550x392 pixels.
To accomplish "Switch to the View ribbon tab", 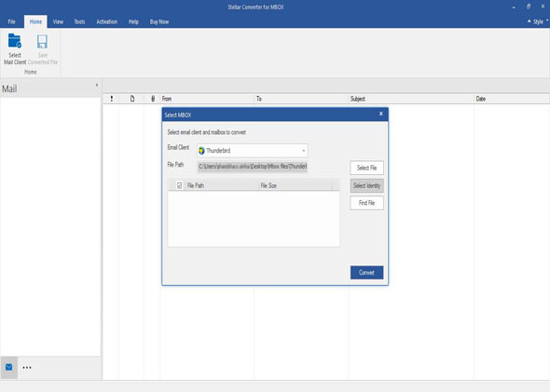I will (x=58, y=21).
